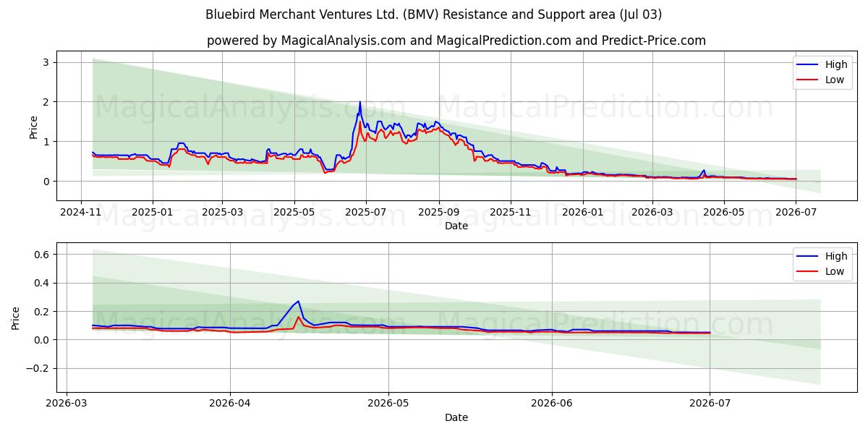Screen dimensions: 868x434
Task: Click the chart title mentioning Bluebird Merchant Ventures
Action: 434,14
